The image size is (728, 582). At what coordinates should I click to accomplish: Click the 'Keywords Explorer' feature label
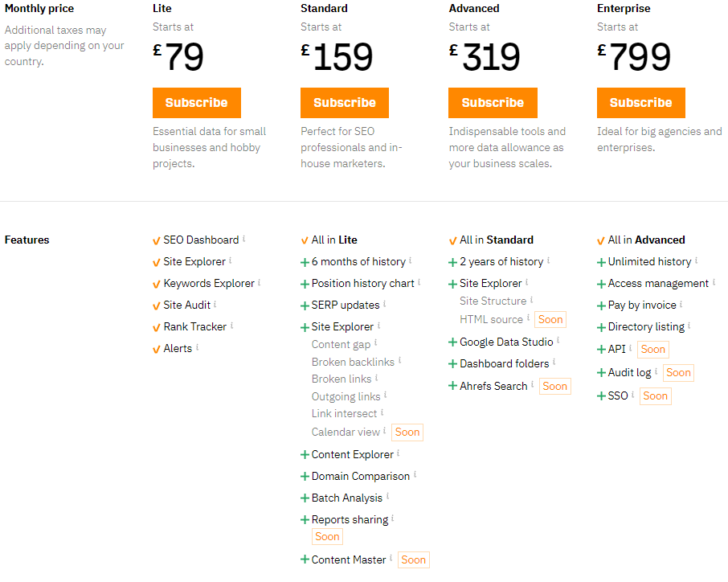click(x=209, y=283)
